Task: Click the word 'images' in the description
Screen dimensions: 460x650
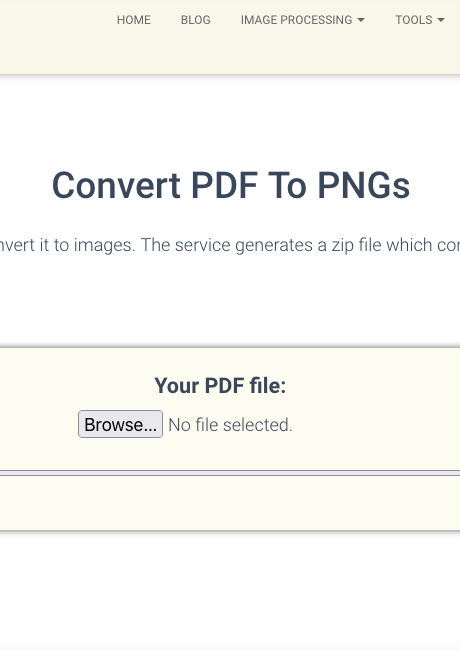Action: coord(104,245)
